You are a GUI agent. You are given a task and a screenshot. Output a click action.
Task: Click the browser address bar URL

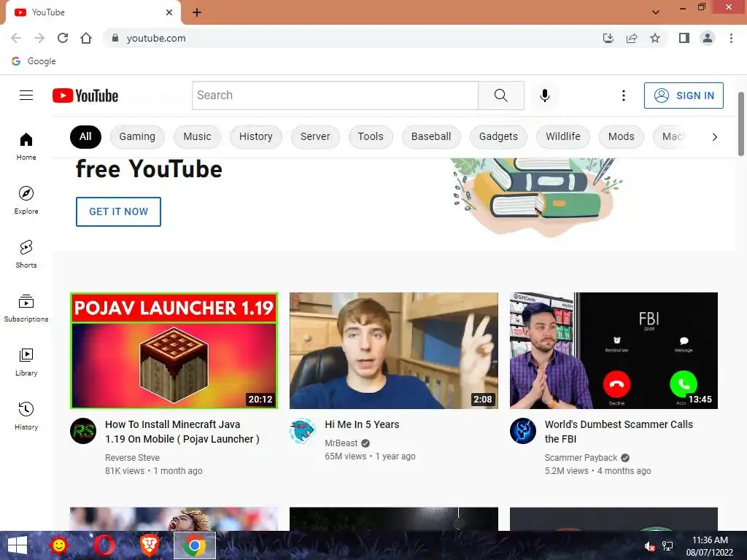pyautogui.click(x=156, y=38)
